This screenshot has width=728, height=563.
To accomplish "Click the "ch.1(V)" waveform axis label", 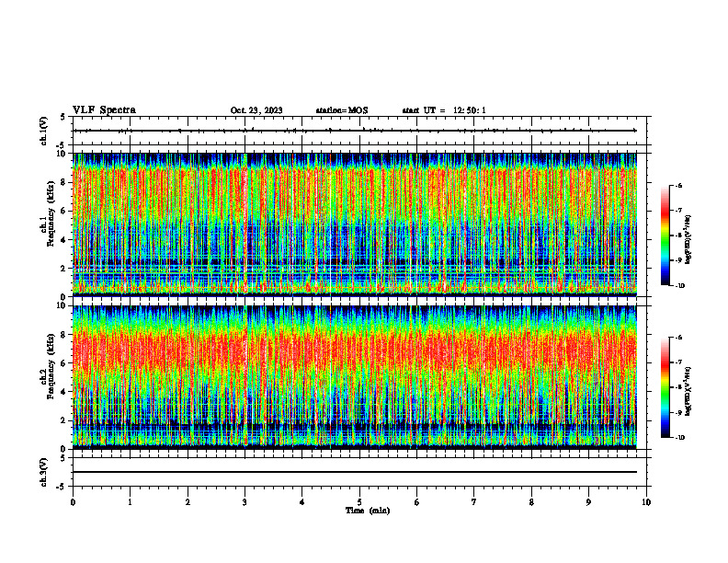I will coord(43,131).
